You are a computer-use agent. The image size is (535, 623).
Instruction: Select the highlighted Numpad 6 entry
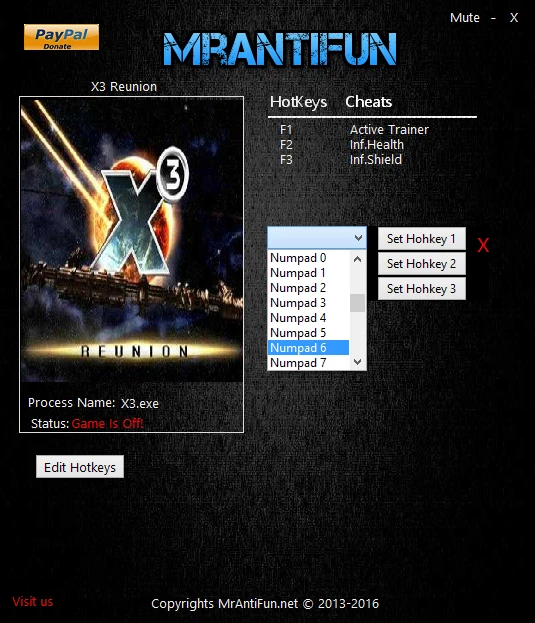click(x=308, y=348)
